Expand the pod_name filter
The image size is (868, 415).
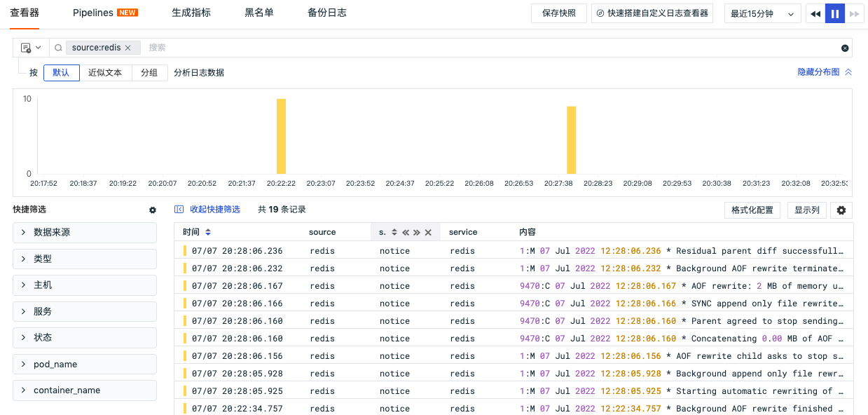click(x=85, y=365)
